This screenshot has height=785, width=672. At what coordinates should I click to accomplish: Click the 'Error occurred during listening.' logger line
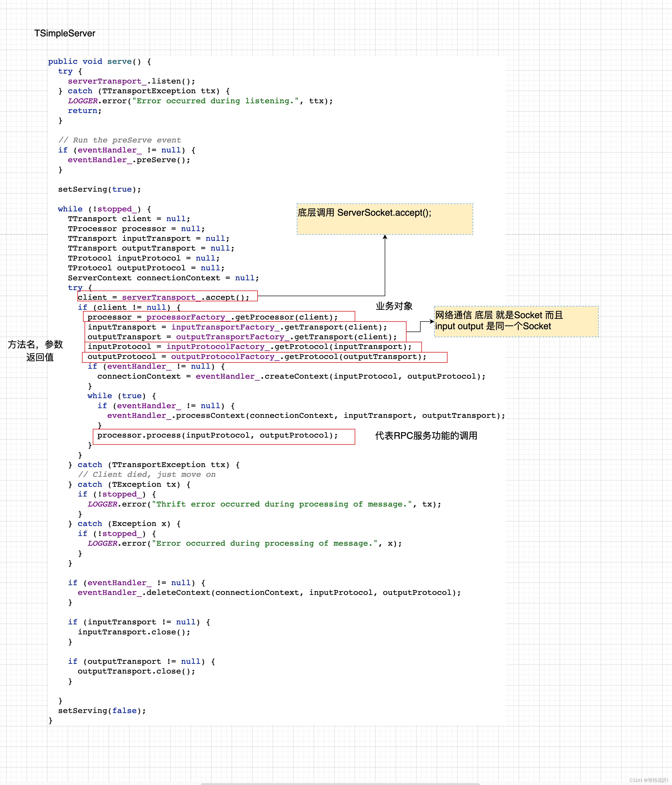[200, 101]
